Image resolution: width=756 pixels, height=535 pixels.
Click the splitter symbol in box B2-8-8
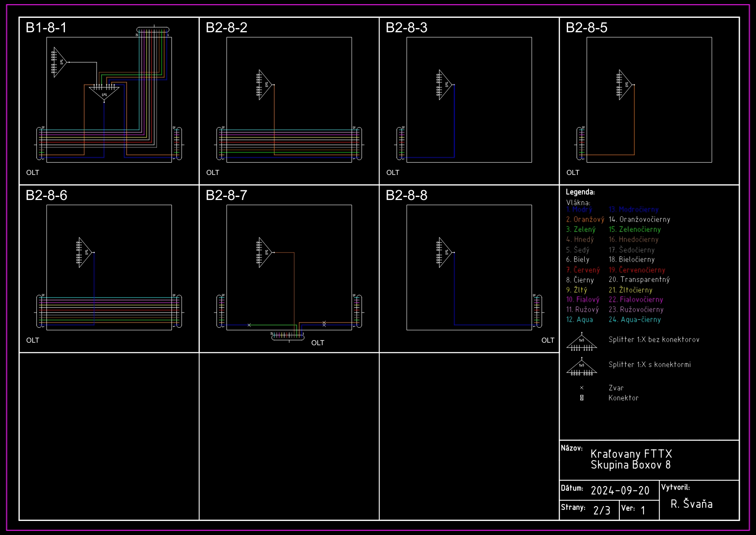click(444, 252)
